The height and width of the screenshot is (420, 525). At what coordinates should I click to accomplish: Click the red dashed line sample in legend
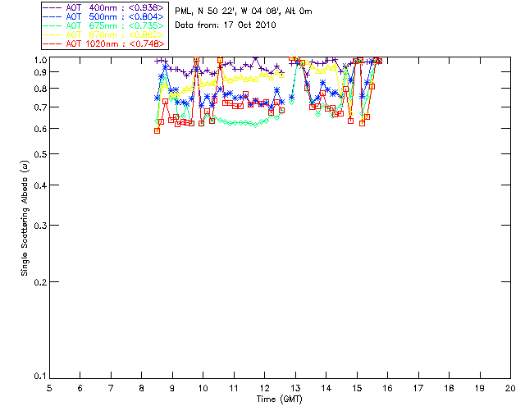(52, 43)
